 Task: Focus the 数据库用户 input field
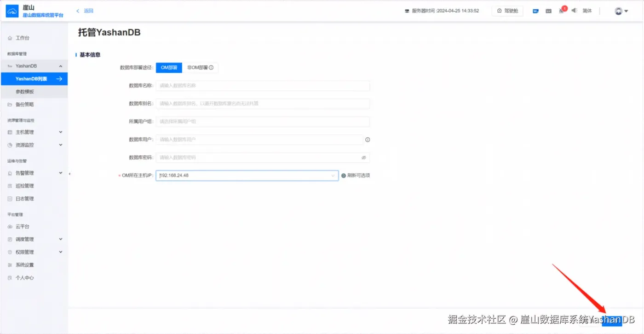[x=259, y=140]
